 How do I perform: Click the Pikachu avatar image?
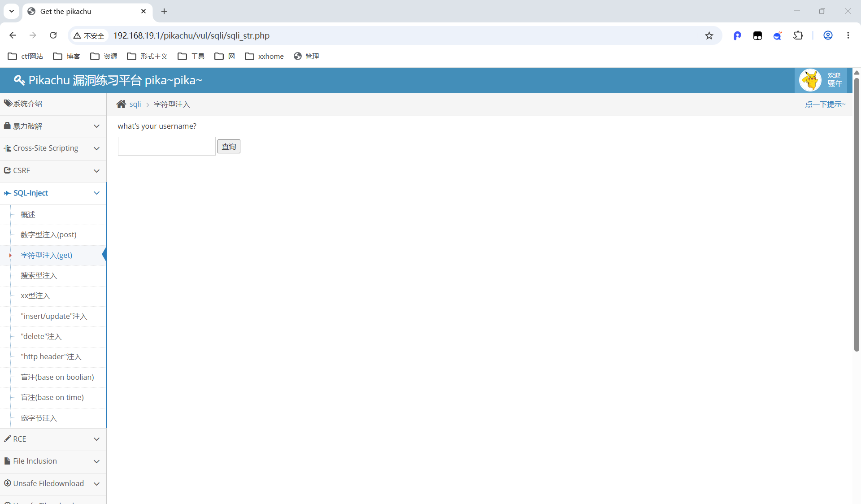click(x=810, y=80)
